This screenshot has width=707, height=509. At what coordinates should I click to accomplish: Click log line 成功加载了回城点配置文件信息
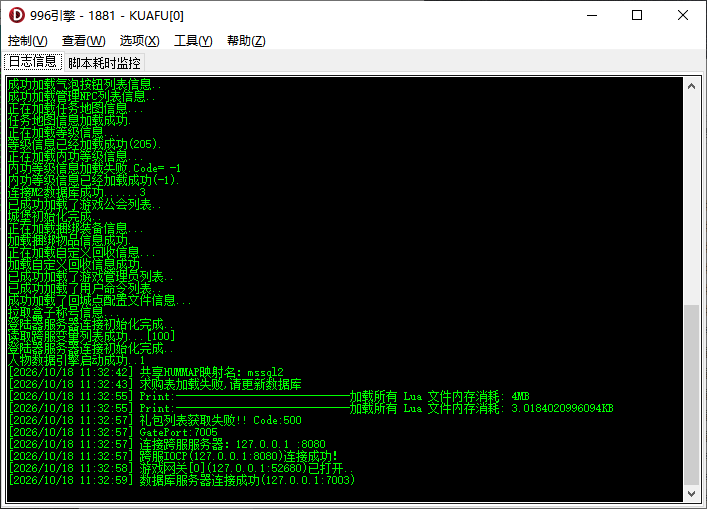tap(100, 300)
